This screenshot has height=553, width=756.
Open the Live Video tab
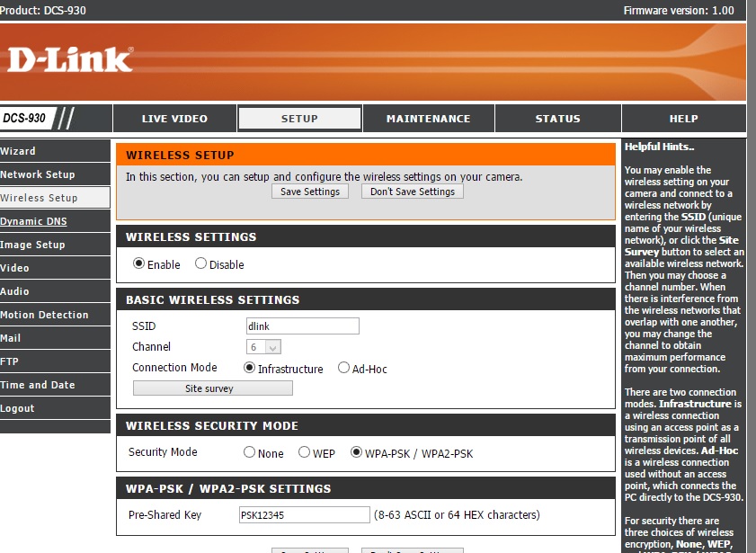point(174,119)
